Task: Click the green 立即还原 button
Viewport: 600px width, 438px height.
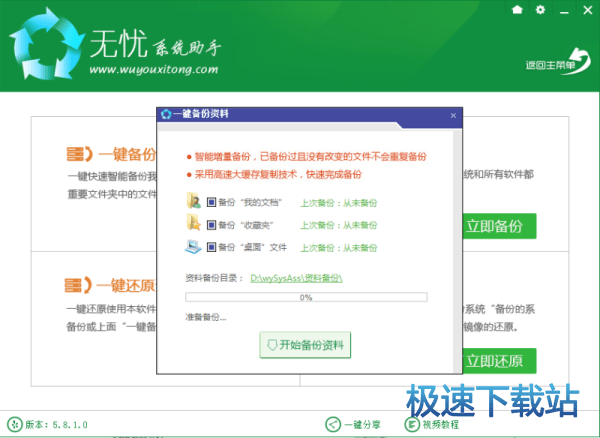Action: (499, 361)
